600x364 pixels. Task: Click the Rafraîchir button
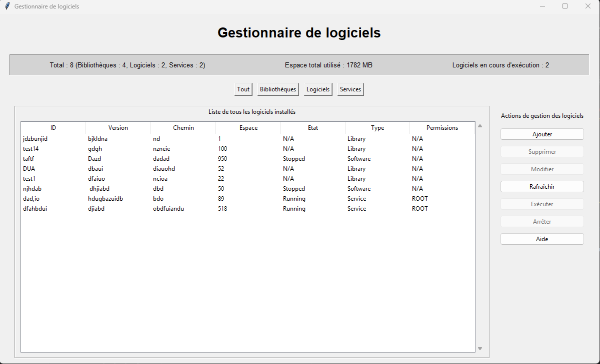(x=542, y=187)
